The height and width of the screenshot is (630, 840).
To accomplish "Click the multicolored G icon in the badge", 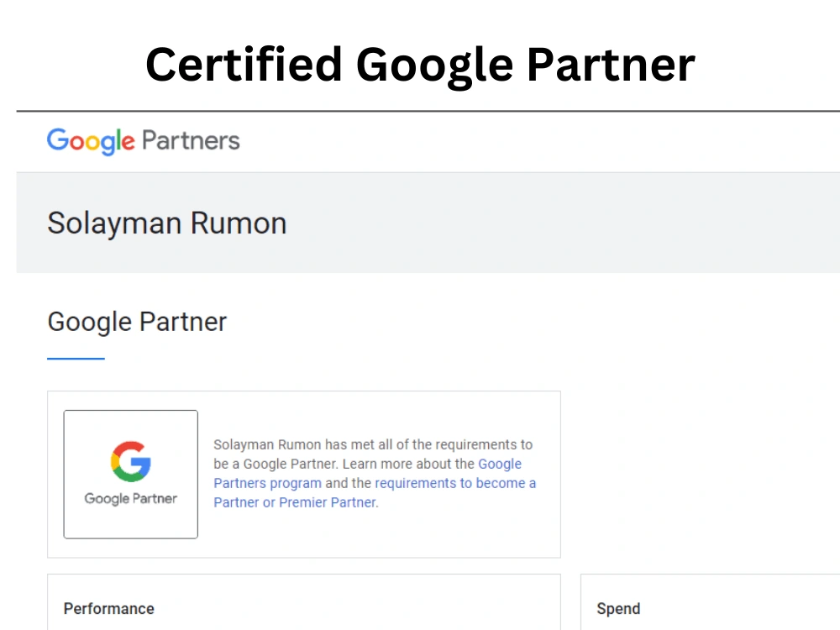I will (x=131, y=461).
